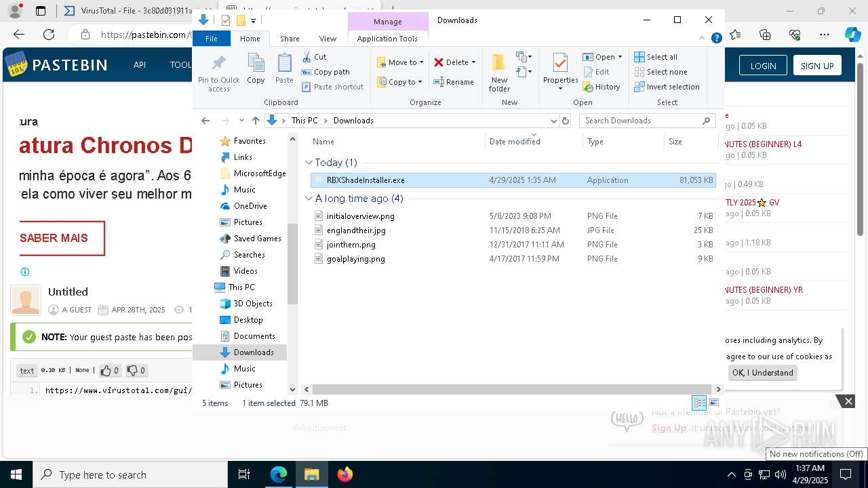Click the Back navigation arrow in Explorer

coord(206,121)
